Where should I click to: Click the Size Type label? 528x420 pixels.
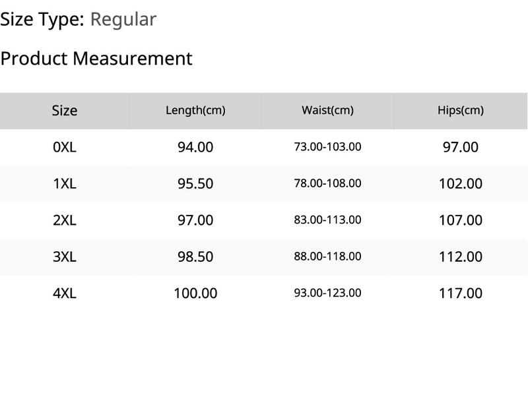pyautogui.click(x=42, y=20)
